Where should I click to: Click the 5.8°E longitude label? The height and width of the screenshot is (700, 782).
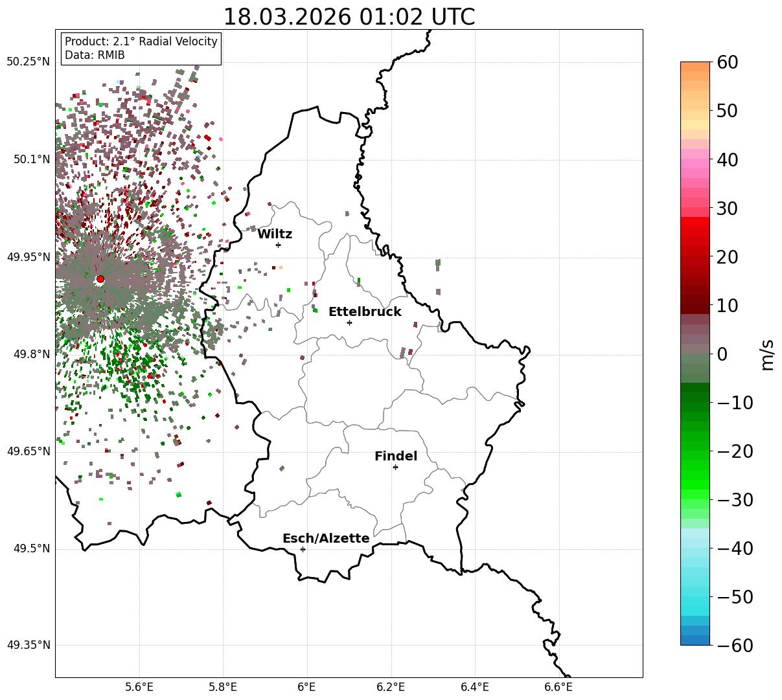tap(223, 687)
